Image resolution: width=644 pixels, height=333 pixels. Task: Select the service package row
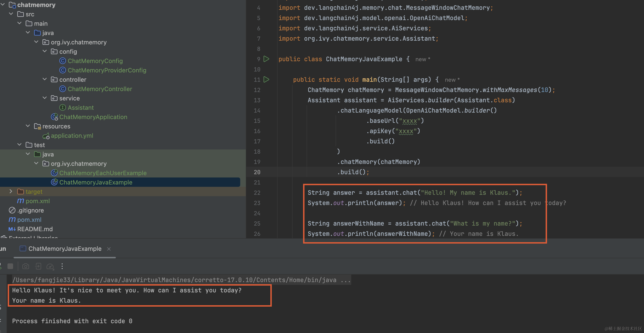point(122,98)
